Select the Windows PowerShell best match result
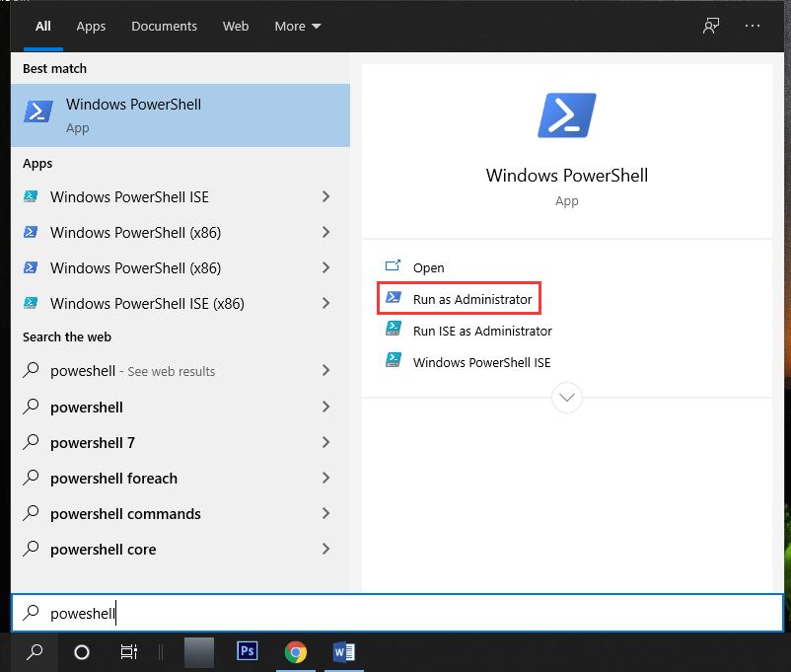 pos(180,115)
